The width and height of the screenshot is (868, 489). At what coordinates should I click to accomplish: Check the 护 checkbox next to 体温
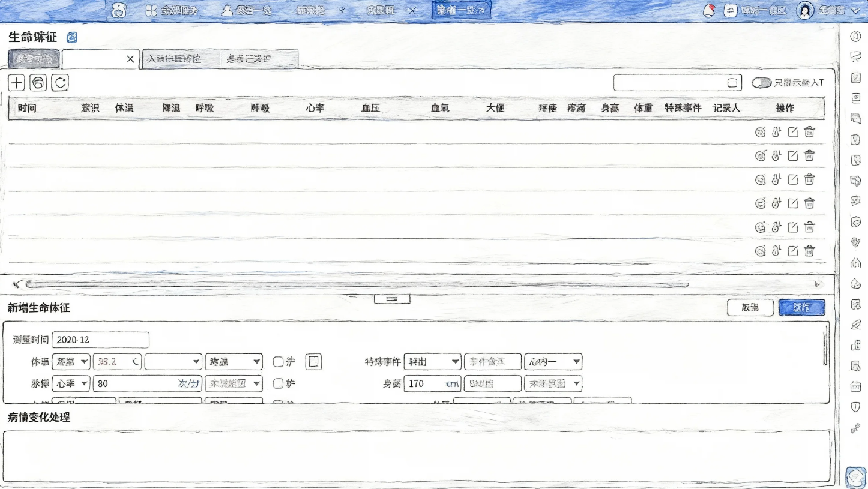pyautogui.click(x=277, y=362)
